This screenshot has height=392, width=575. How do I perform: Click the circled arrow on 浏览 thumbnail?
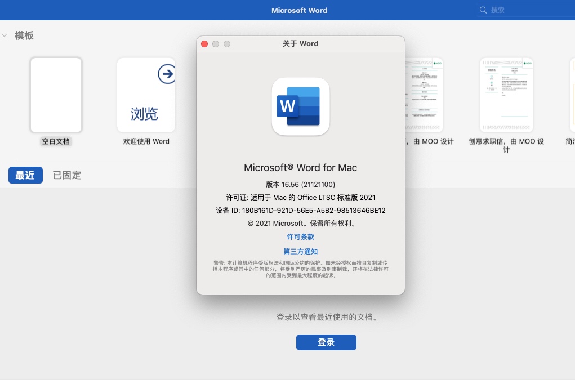(x=166, y=74)
